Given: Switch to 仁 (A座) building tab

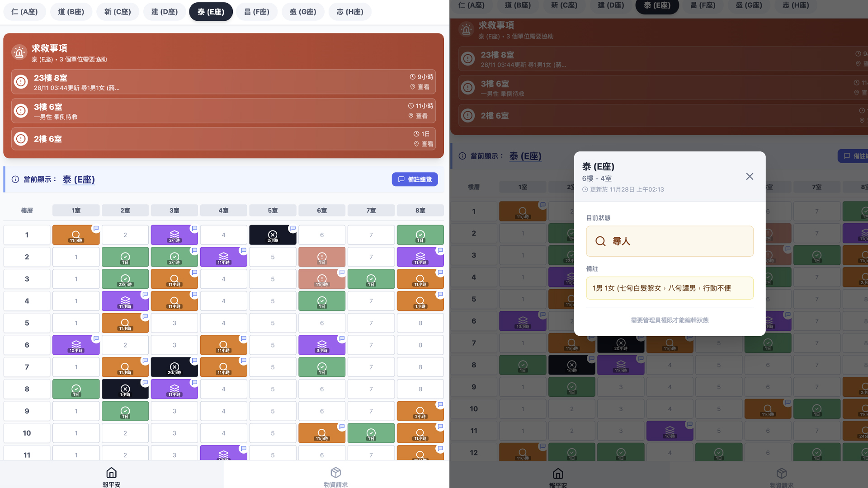Looking at the screenshot, I should point(24,12).
